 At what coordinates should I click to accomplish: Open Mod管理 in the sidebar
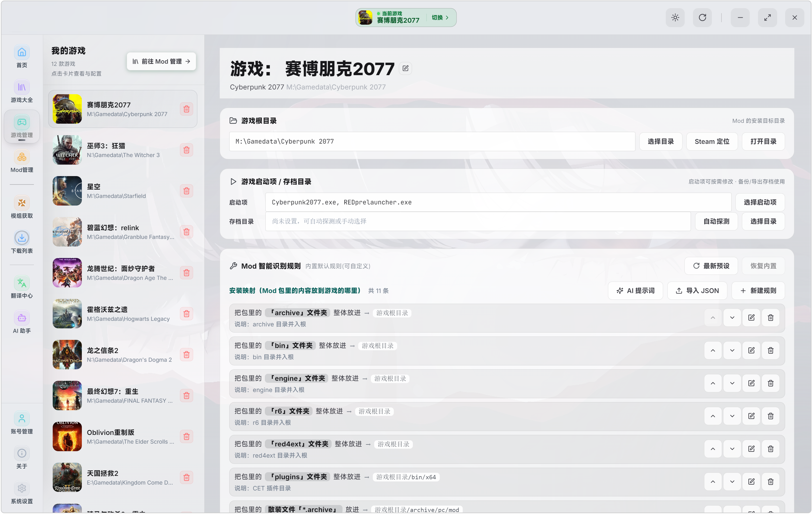coord(22,162)
